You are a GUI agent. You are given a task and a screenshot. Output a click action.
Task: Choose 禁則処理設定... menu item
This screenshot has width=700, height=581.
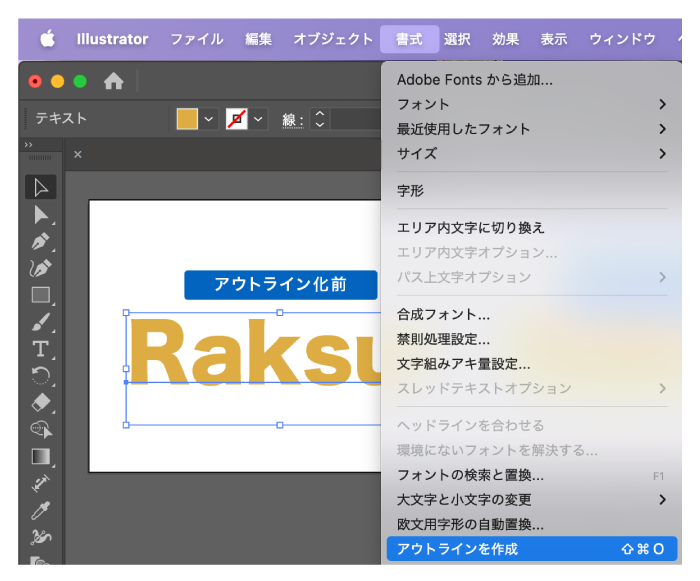tap(531, 339)
